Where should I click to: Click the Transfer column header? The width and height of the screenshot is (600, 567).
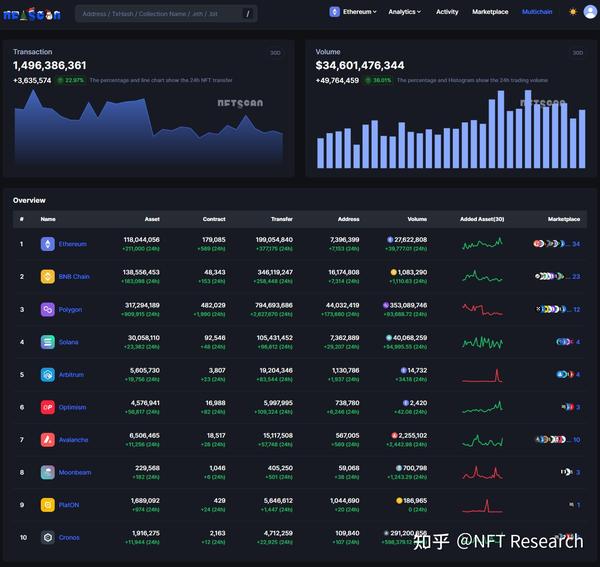coord(282,219)
